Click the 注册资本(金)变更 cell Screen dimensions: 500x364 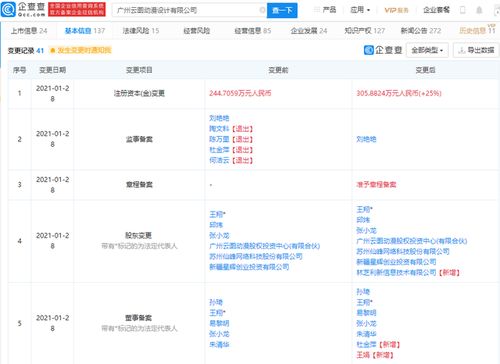[139, 93]
